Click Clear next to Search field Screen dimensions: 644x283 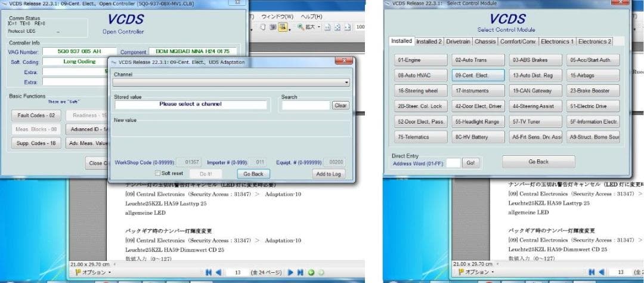click(x=340, y=105)
